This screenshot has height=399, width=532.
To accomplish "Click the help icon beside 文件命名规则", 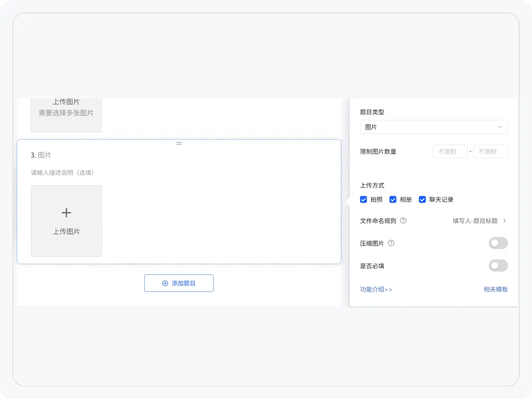I will 403,220.
